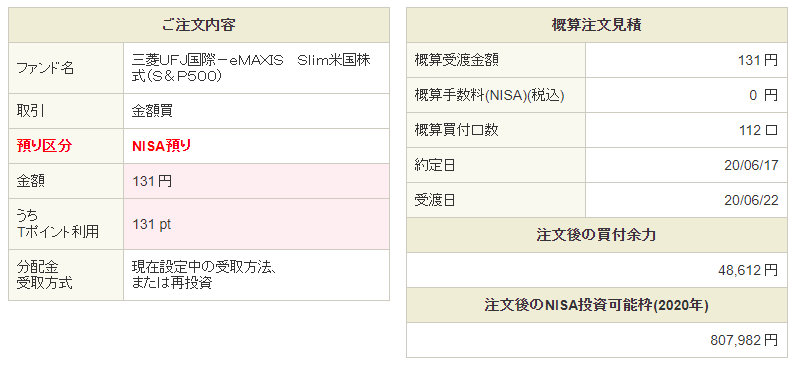Screen dimensions: 799x367
Task: Click the red 預り区分 label
Action: (44, 146)
